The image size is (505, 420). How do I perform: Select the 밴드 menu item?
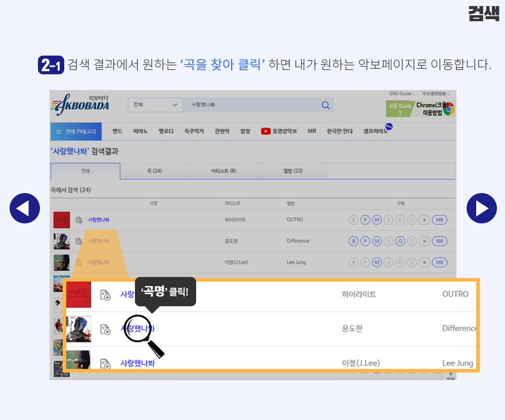pos(117,131)
